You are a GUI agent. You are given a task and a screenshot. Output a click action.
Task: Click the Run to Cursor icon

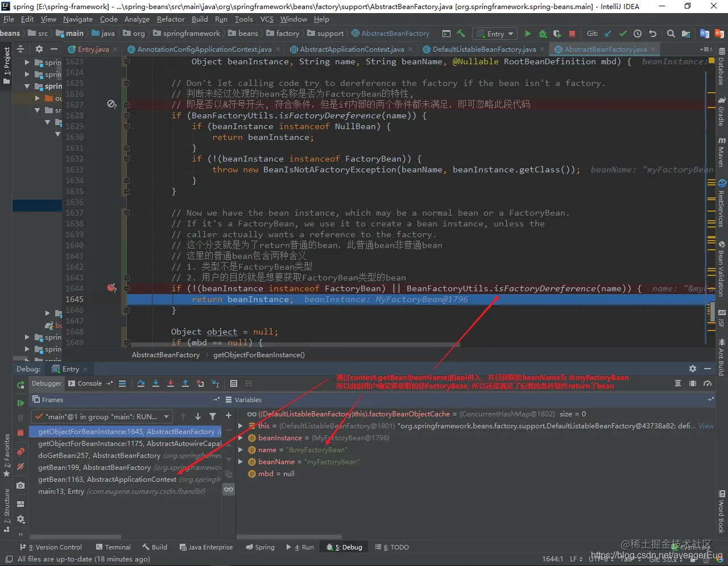[215, 383]
